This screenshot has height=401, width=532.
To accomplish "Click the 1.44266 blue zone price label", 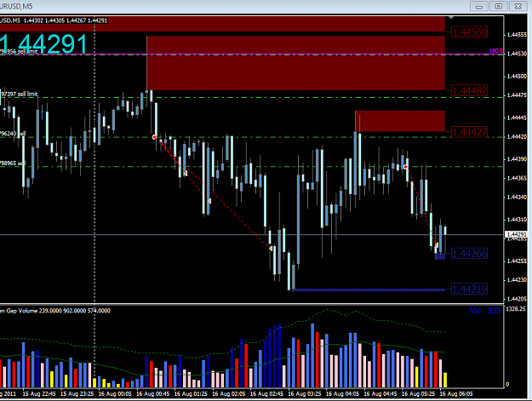I will tap(470, 254).
